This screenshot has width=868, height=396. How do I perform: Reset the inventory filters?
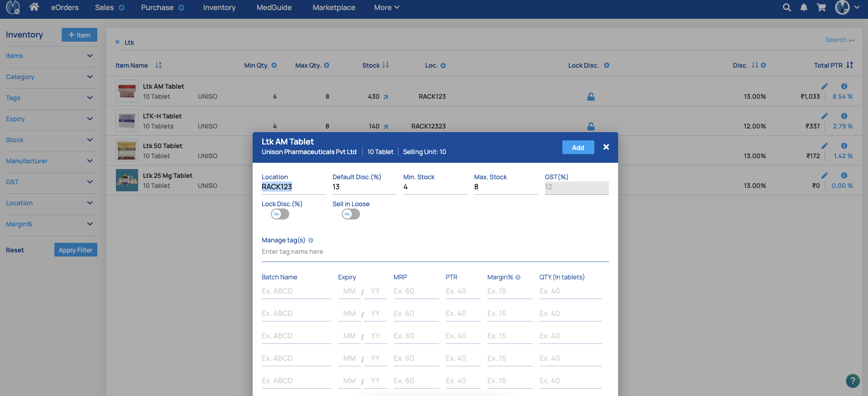click(15, 250)
